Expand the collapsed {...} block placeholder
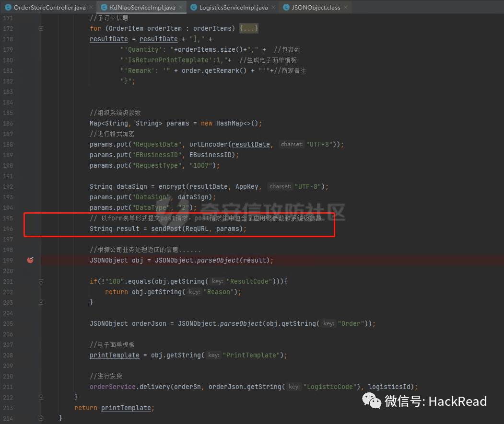504x424 pixels. pos(249,28)
